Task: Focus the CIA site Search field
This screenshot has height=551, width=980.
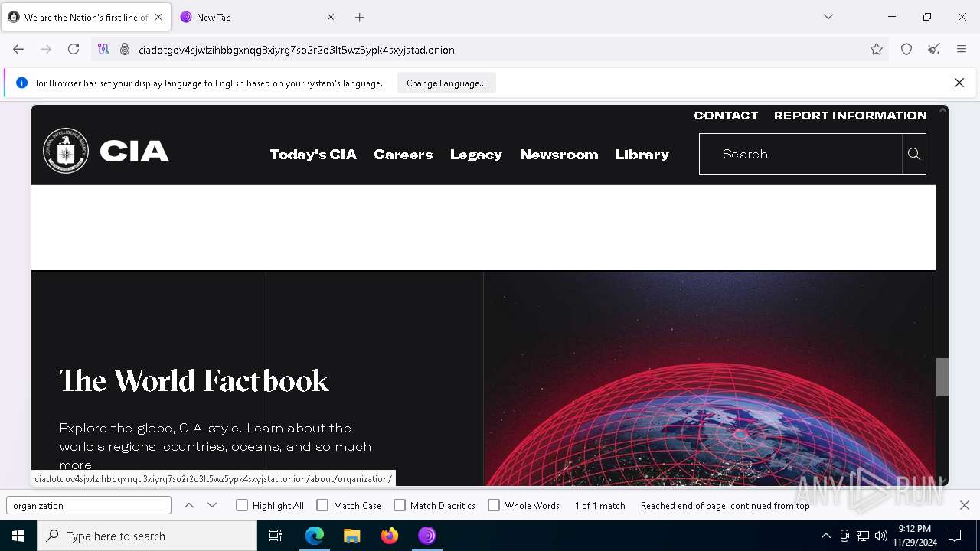Action: (x=801, y=154)
